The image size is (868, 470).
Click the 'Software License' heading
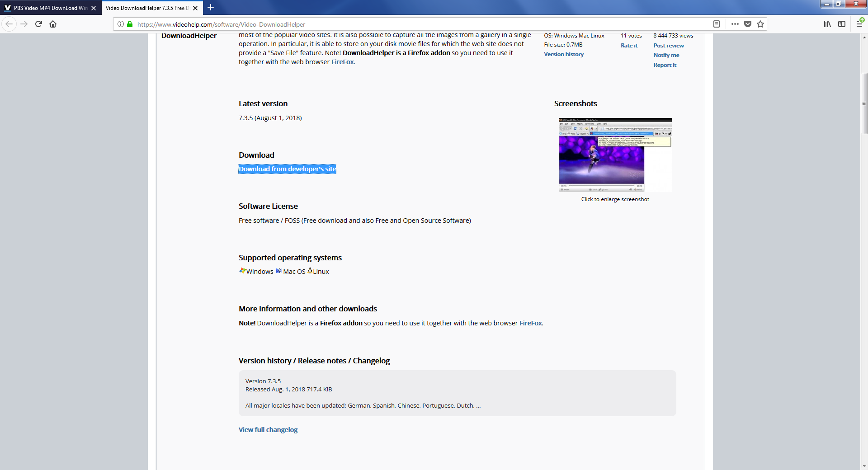click(x=268, y=206)
